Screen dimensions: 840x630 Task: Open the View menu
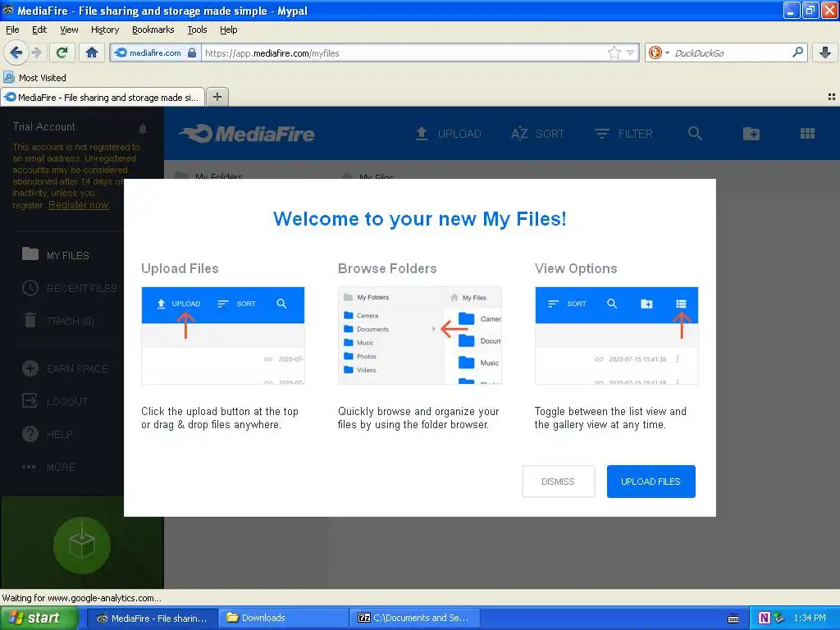69,30
